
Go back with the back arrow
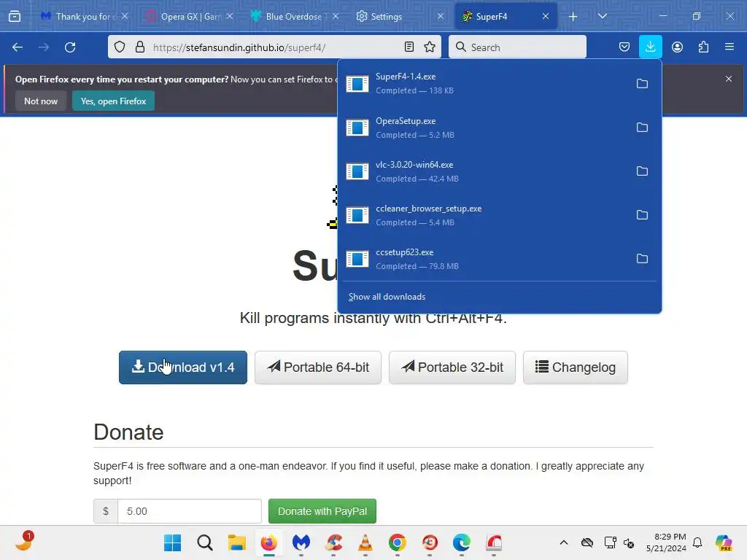click(18, 47)
